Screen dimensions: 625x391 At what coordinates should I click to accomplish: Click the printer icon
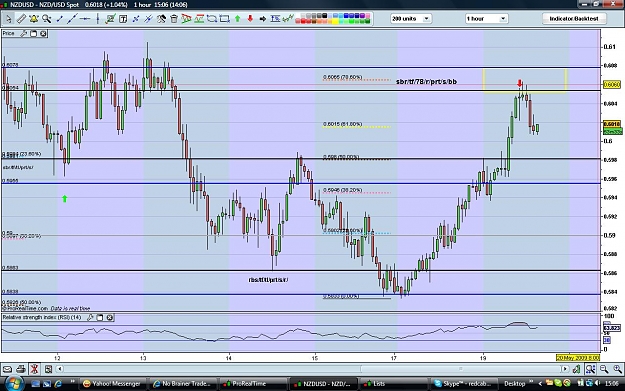(21, 369)
